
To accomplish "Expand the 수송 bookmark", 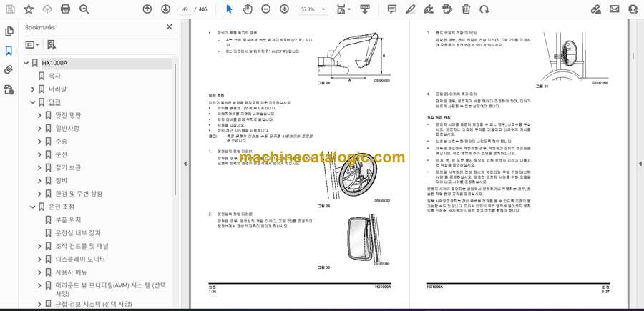I will tap(39, 142).
